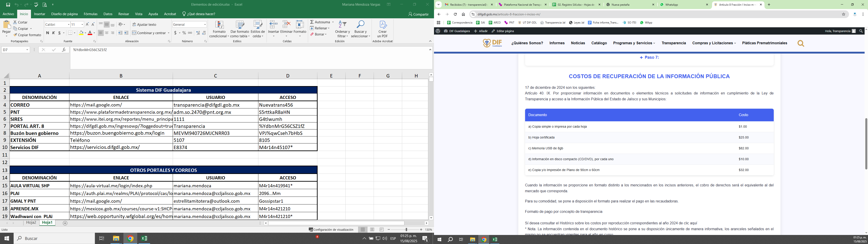
Task: Increase decimal places in Número group
Action: click(198, 33)
